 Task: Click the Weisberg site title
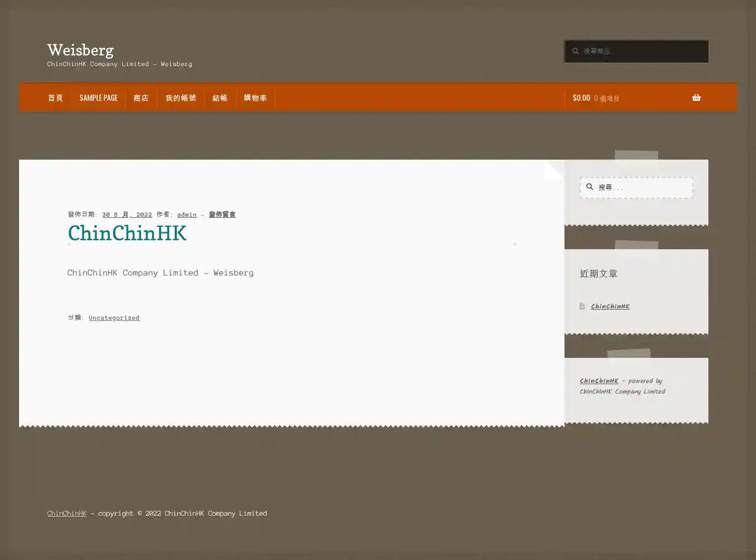click(81, 50)
